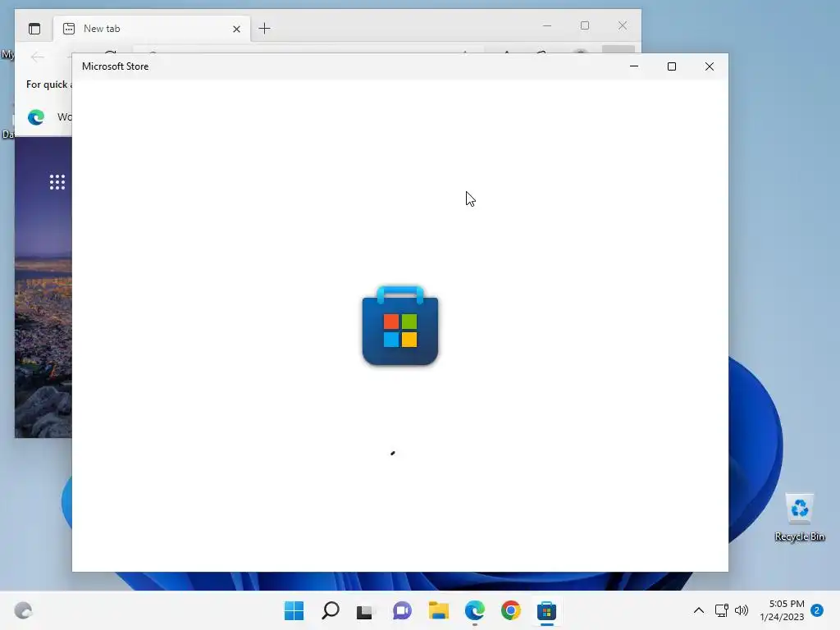
Task: Open network status tray icon
Action: pyautogui.click(x=721, y=610)
